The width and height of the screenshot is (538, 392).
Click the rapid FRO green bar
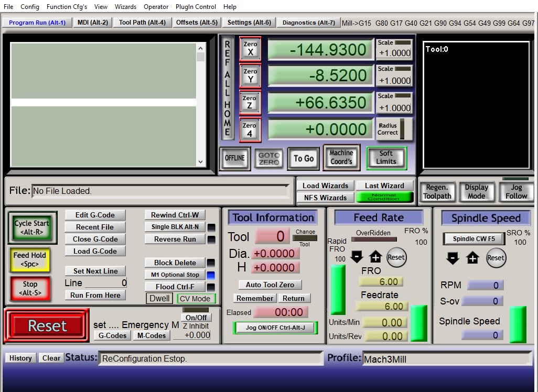point(338,289)
